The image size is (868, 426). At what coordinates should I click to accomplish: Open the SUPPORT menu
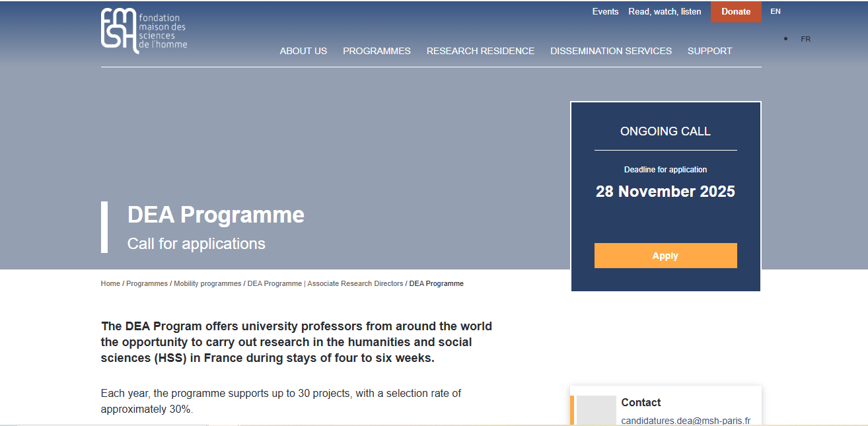(x=709, y=51)
